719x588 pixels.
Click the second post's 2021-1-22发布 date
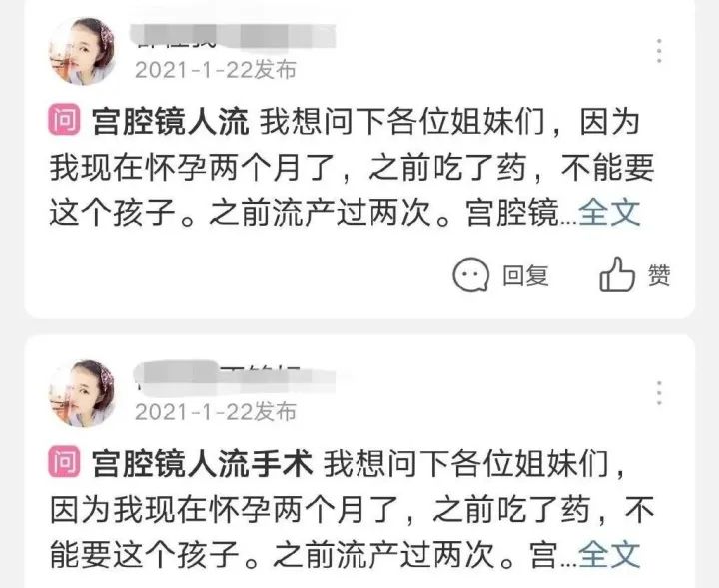point(216,411)
